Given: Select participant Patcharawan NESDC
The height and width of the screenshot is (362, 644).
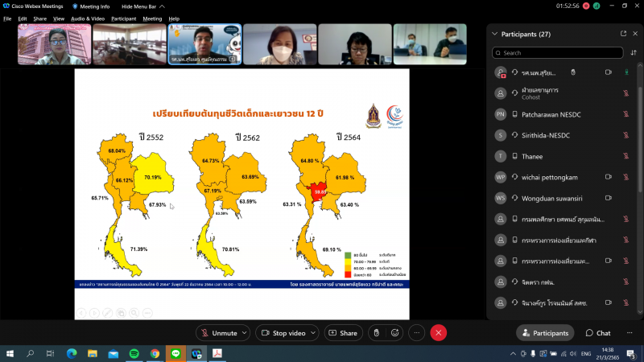Looking at the screenshot, I should [563, 114].
